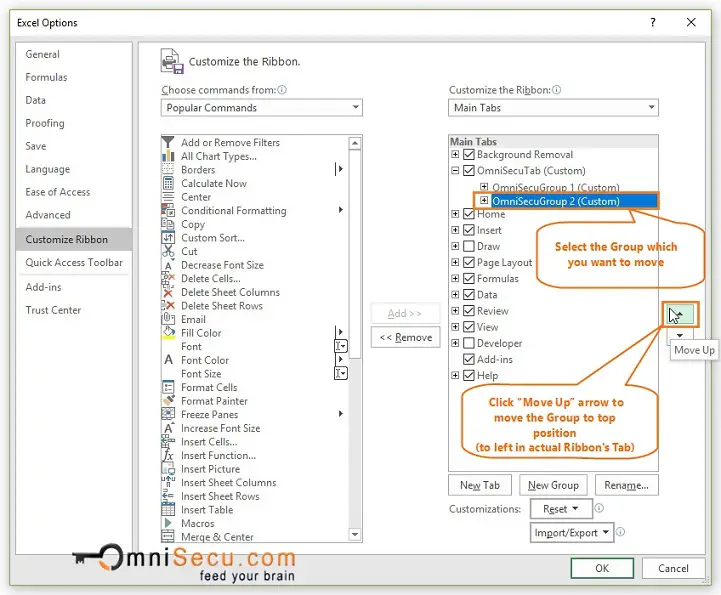Viewport: 721px width, 595px height.
Task: Open the Reset dropdown button
Action: point(561,509)
